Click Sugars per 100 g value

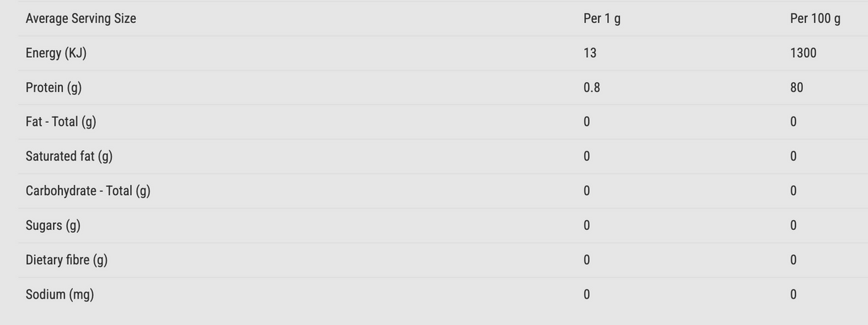coord(794,226)
